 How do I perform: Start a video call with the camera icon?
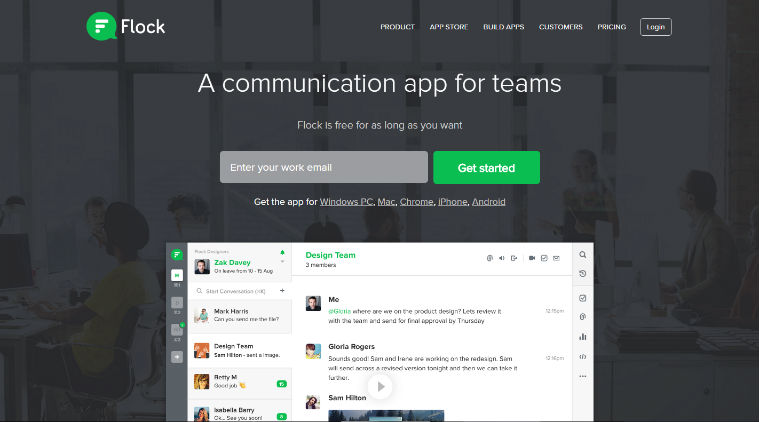click(532, 258)
